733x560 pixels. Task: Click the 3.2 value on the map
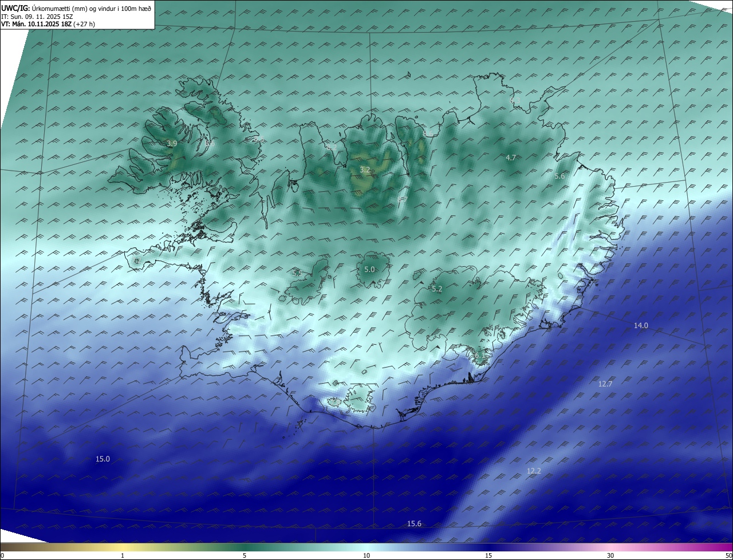coord(365,169)
